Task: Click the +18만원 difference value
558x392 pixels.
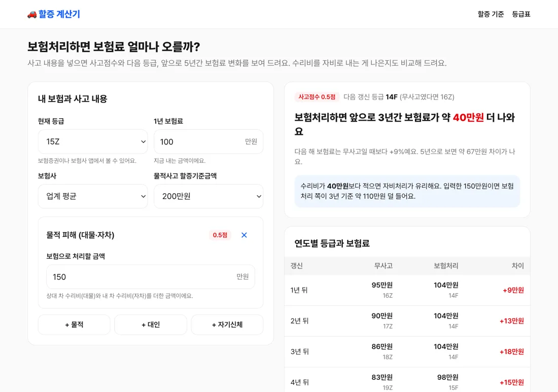Action: click(512, 352)
